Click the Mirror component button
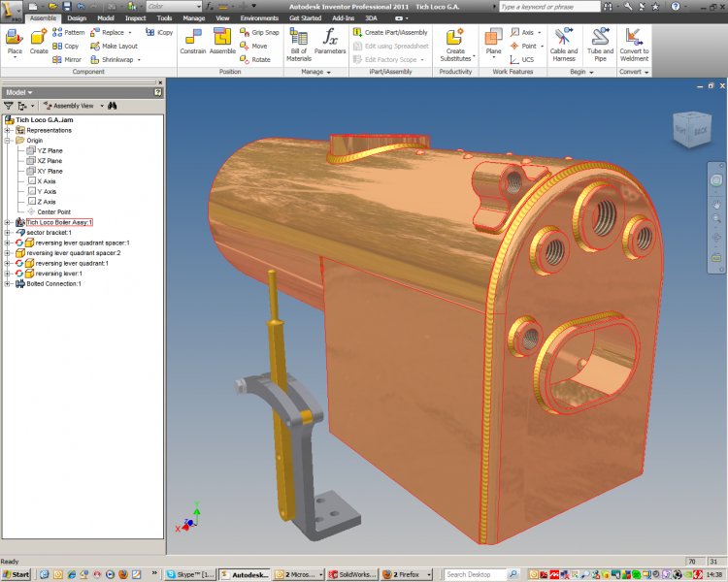Image resolution: width=728 pixels, height=582 pixels. (x=66, y=59)
